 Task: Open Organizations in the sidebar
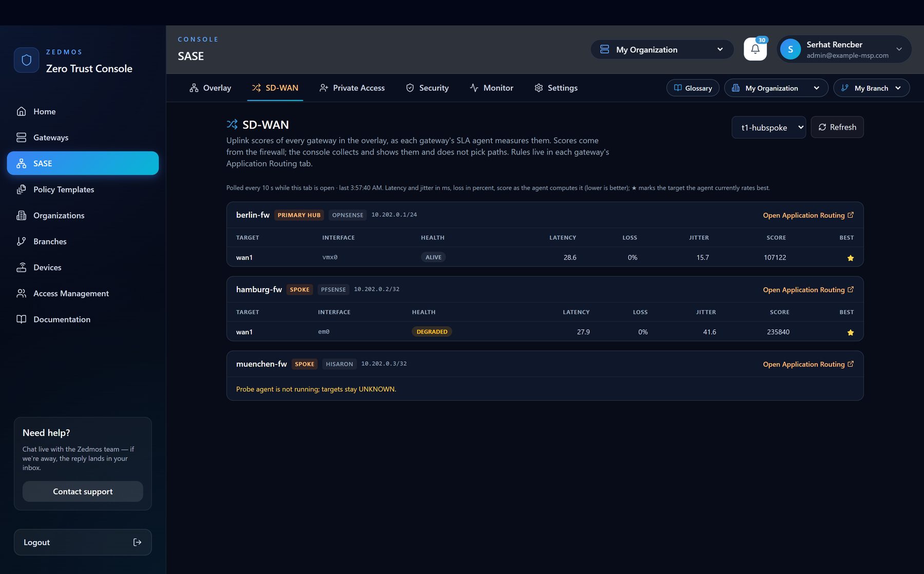click(83, 216)
